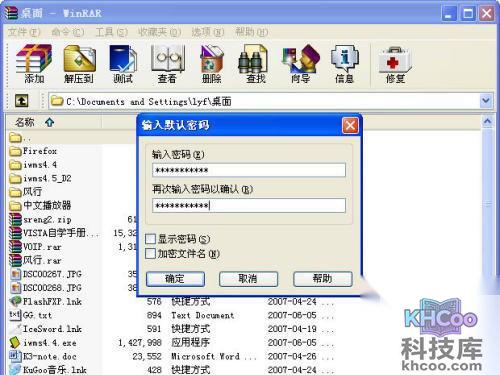Image resolution: width=500 pixels, height=375 pixels.
Task: Click the date 2007-04-19
Action: point(292,329)
